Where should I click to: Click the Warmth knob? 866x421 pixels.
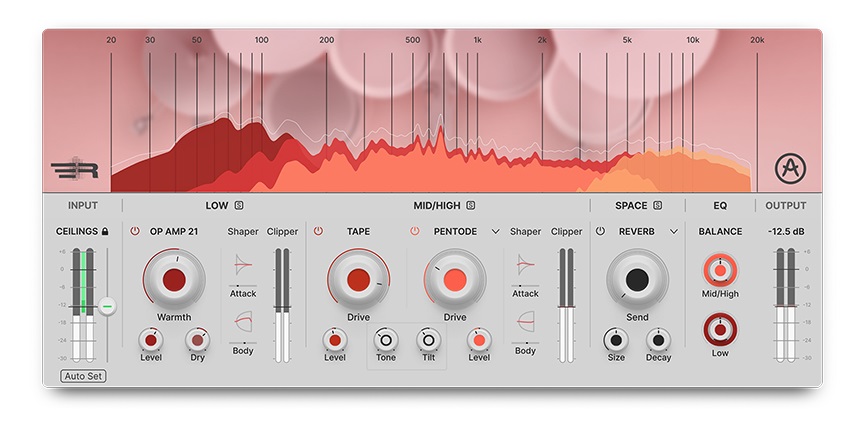(173, 280)
